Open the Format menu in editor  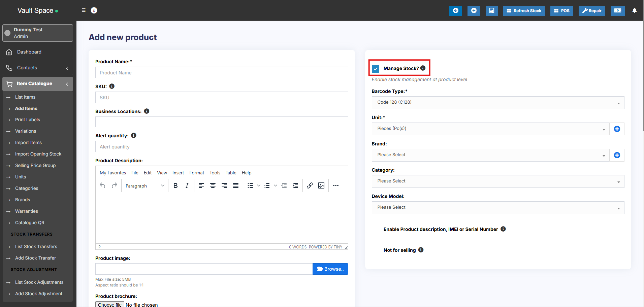[x=197, y=173]
